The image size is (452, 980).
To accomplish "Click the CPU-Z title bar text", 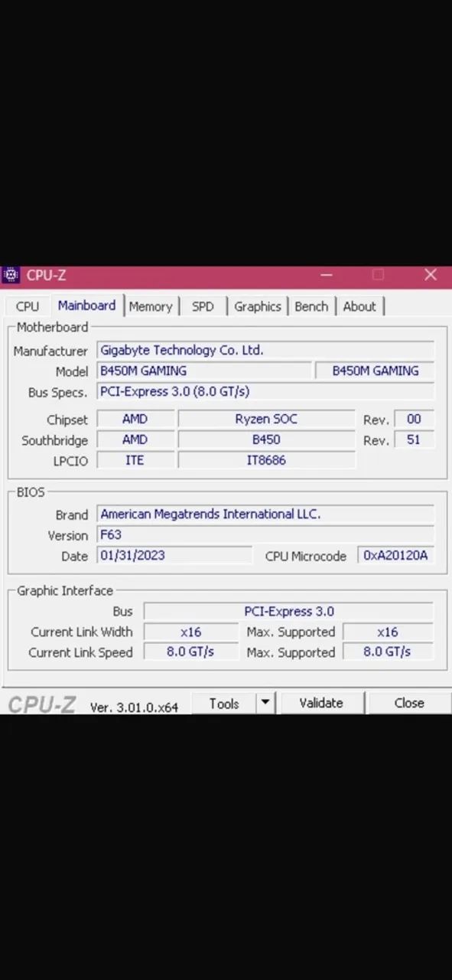I will click(x=46, y=275).
